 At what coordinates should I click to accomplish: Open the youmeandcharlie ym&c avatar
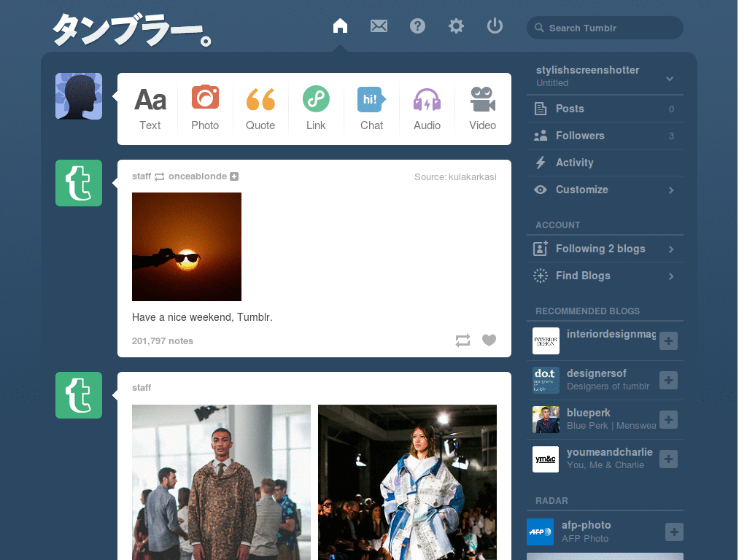pos(546,459)
